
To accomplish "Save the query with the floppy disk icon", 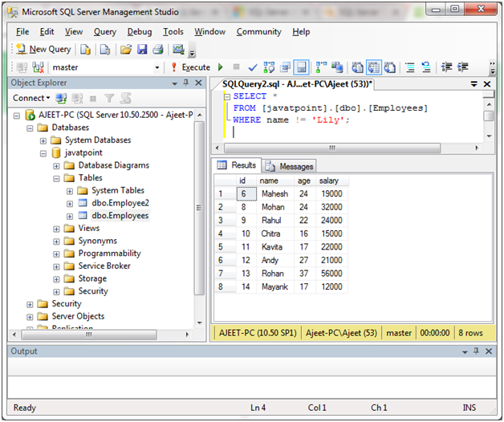I will [142, 50].
